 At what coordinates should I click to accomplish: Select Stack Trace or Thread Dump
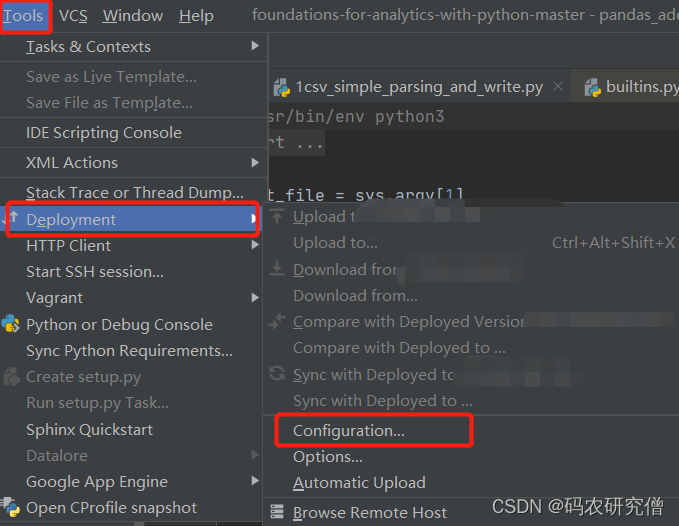tap(133, 193)
